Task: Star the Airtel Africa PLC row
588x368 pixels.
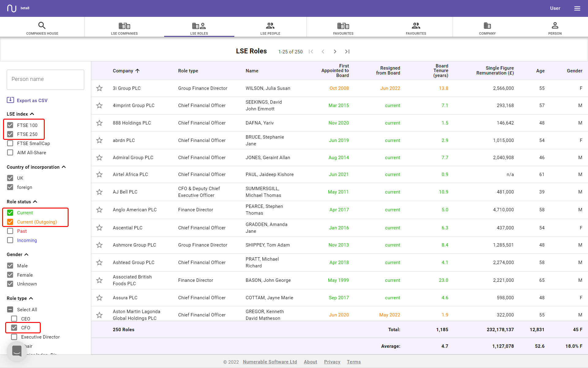Action: 100,174
